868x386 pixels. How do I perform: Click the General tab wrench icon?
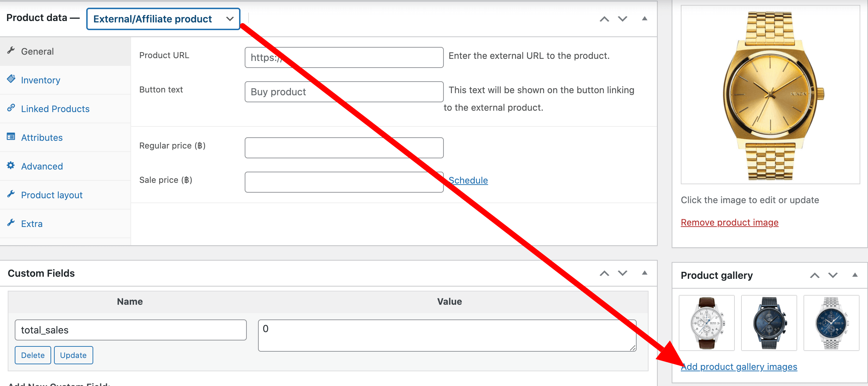11,51
